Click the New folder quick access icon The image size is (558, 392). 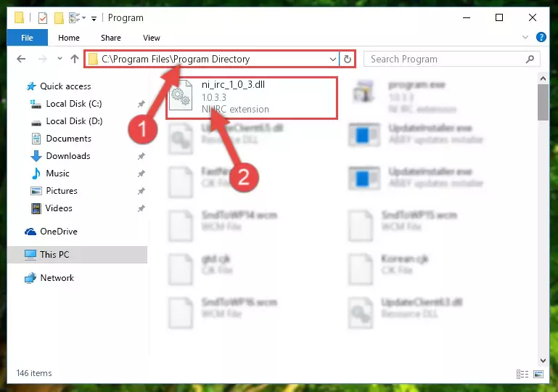59,18
